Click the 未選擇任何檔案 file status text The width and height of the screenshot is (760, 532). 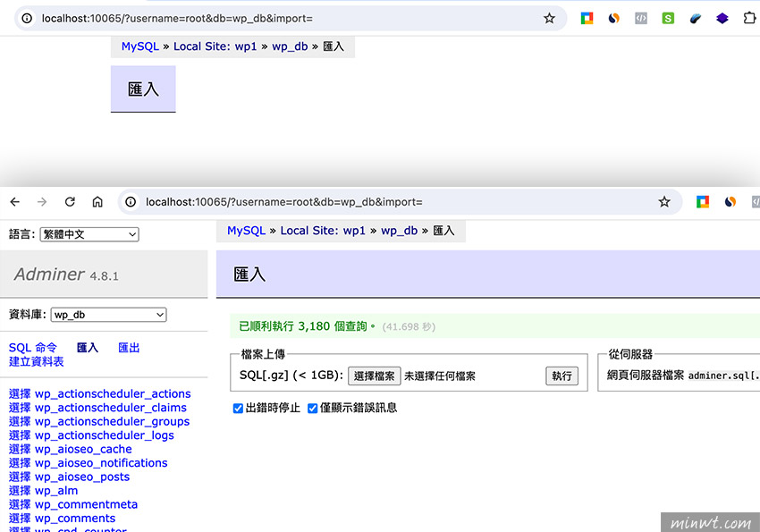tap(440, 376)
